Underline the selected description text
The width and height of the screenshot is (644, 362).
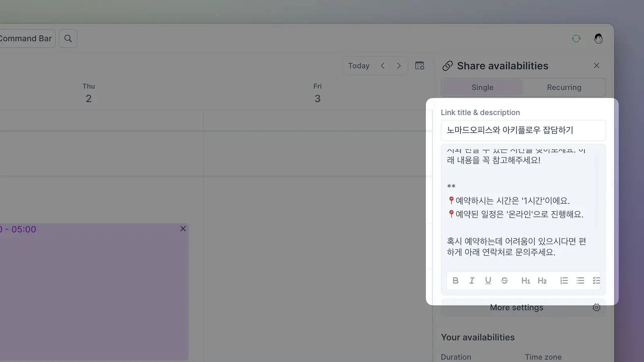(x=488, y=281)
